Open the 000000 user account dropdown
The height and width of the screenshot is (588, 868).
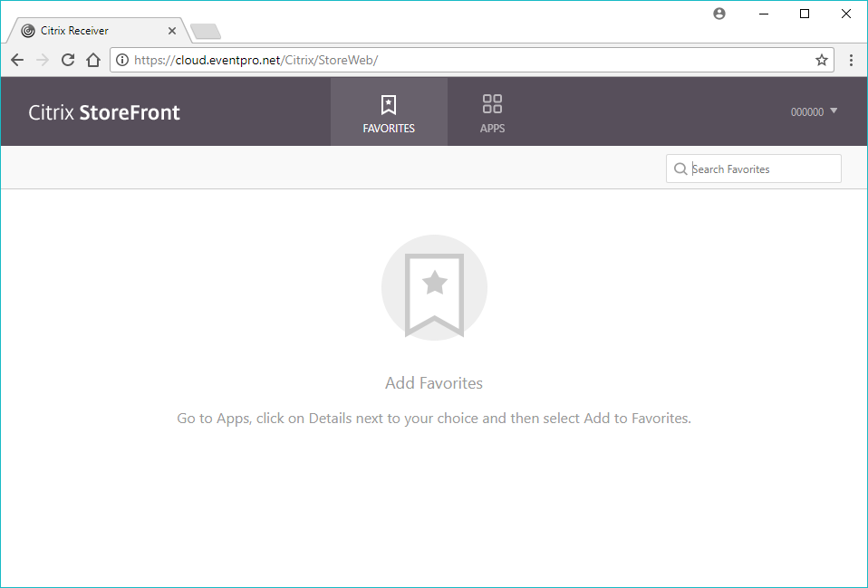click(814, 111)
